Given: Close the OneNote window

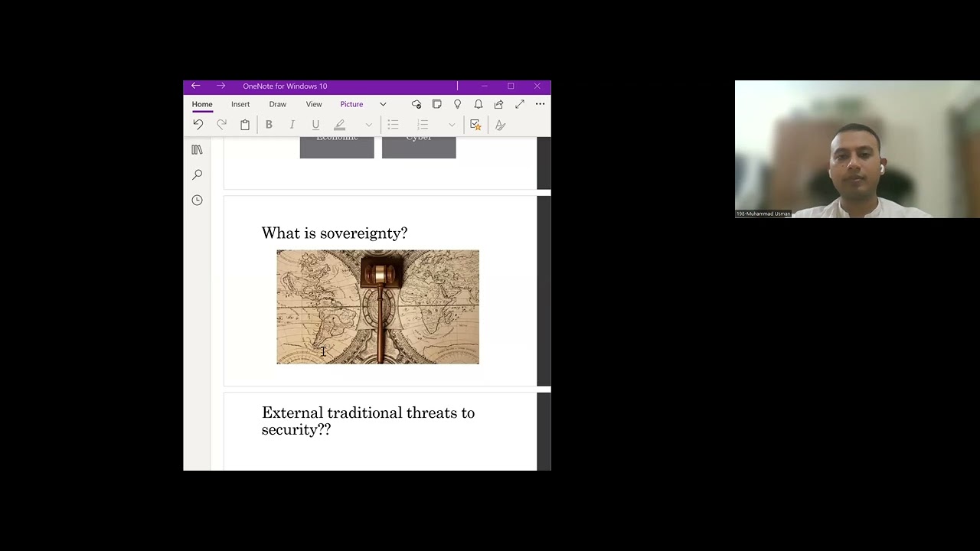Looking at the screenshot, I should pyautogui.click(x=537, y=86).
